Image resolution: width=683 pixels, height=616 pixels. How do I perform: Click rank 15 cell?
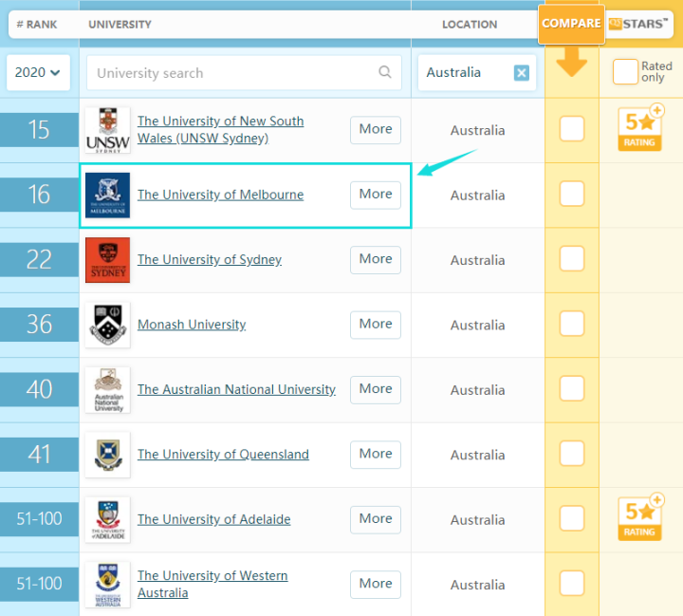point(39,130)
